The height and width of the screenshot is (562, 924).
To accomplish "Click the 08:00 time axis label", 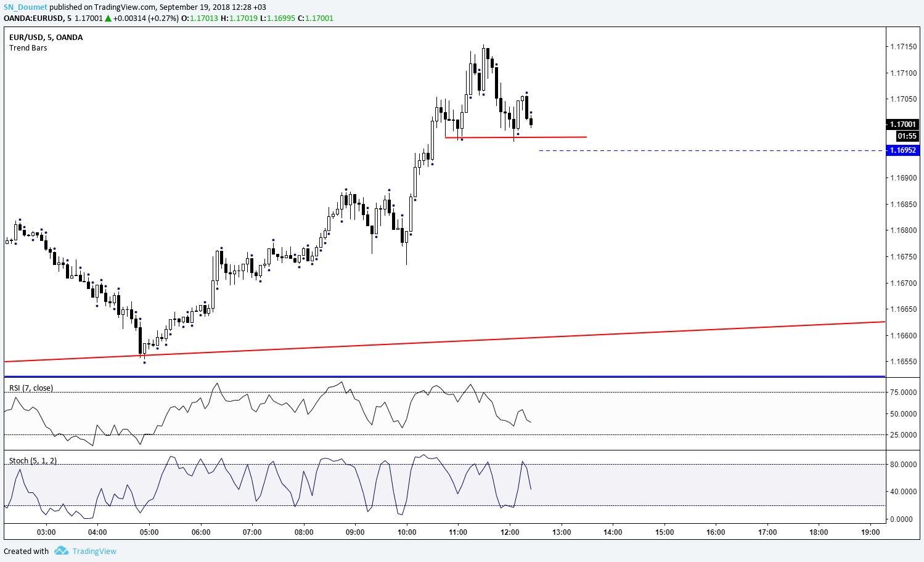I will coord(304,532).
